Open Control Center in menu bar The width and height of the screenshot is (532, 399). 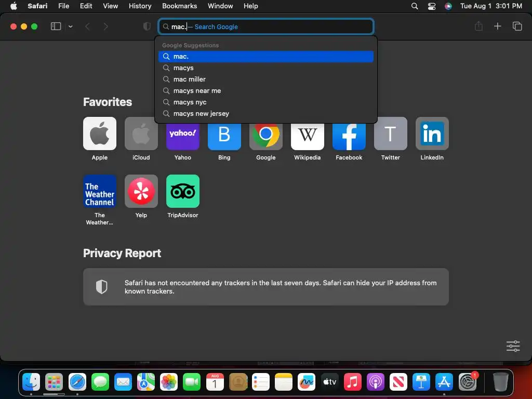[x=432, y=6]
